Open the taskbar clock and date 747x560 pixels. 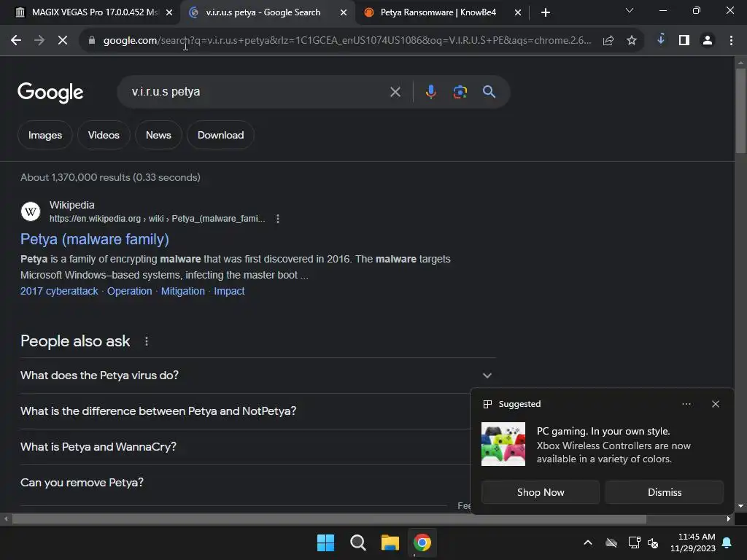(x=693, y=542)
